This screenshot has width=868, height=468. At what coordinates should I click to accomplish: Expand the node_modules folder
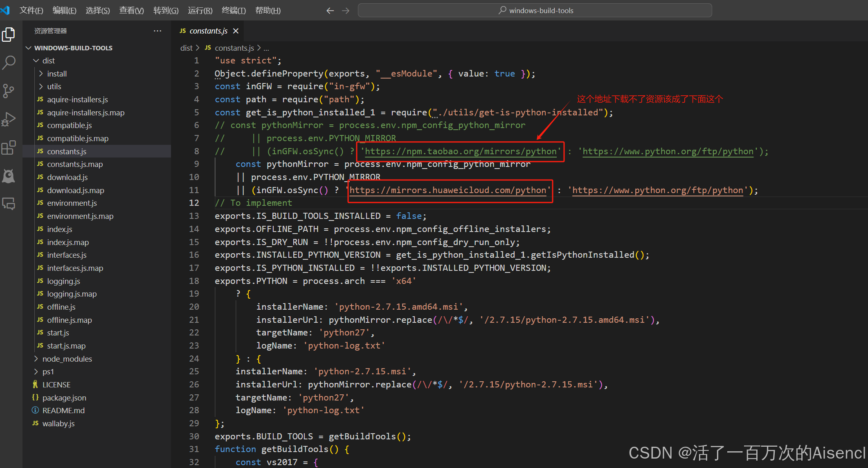click(x=67, y=359)
